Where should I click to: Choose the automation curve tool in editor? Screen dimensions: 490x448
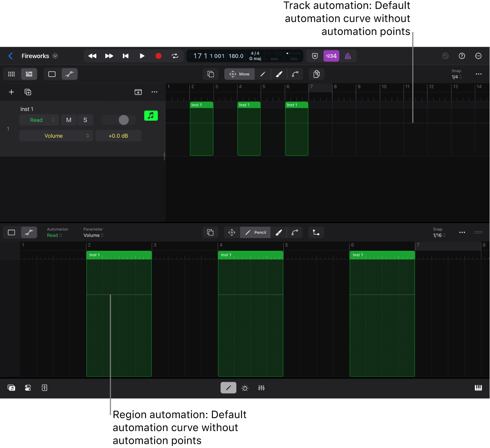click(295, 233)
